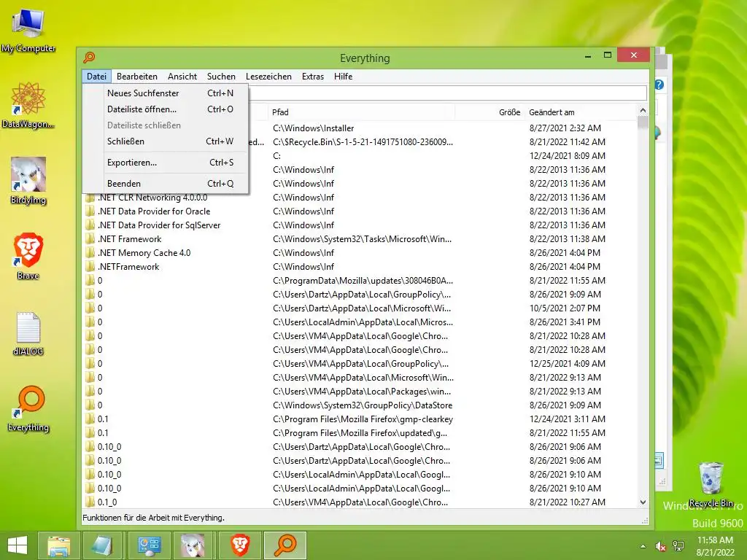Click the scrollbar down arrow

coord(643,502)
